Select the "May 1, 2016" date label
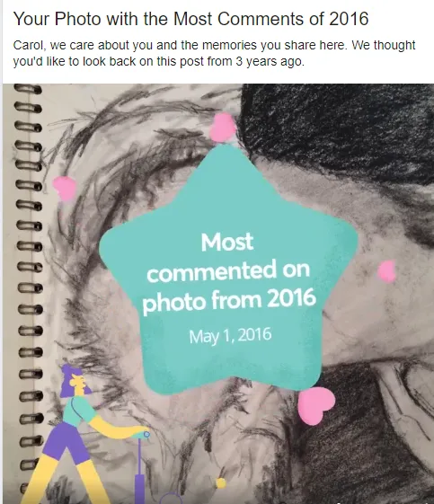 [x=230, y=336]
